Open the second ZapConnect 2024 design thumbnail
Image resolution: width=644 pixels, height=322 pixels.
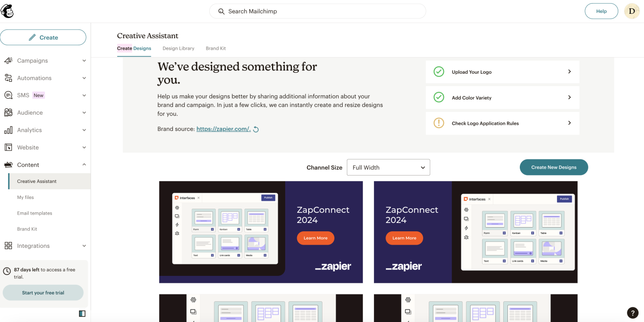[476, 232]
